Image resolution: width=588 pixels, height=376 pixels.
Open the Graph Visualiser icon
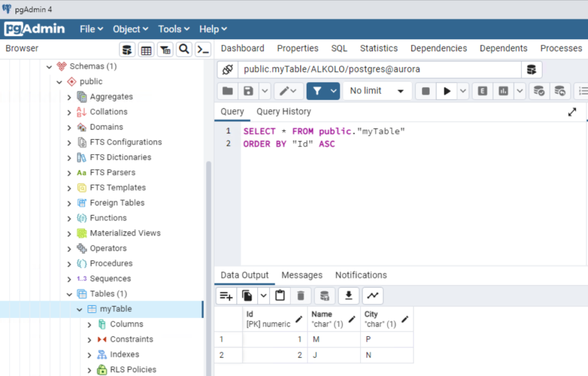[x=373, y=296]
